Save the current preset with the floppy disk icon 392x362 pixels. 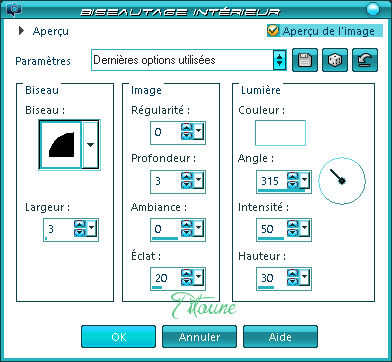pos(305,60)
